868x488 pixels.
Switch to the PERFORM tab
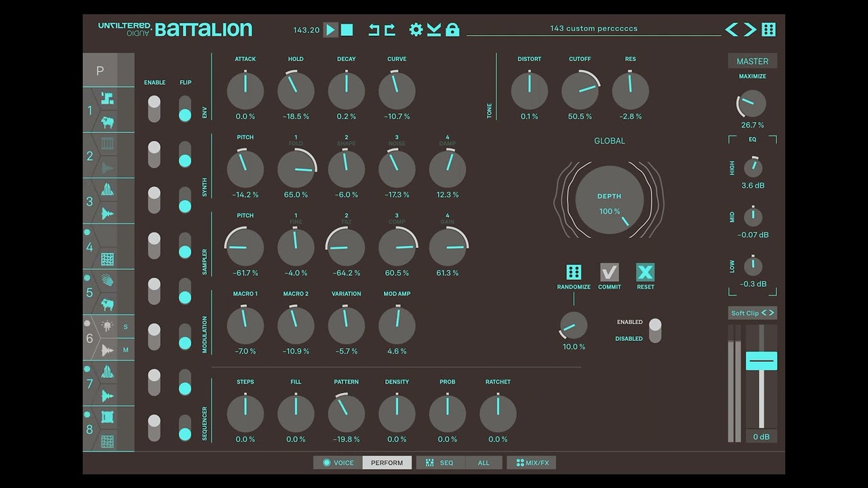387,463
